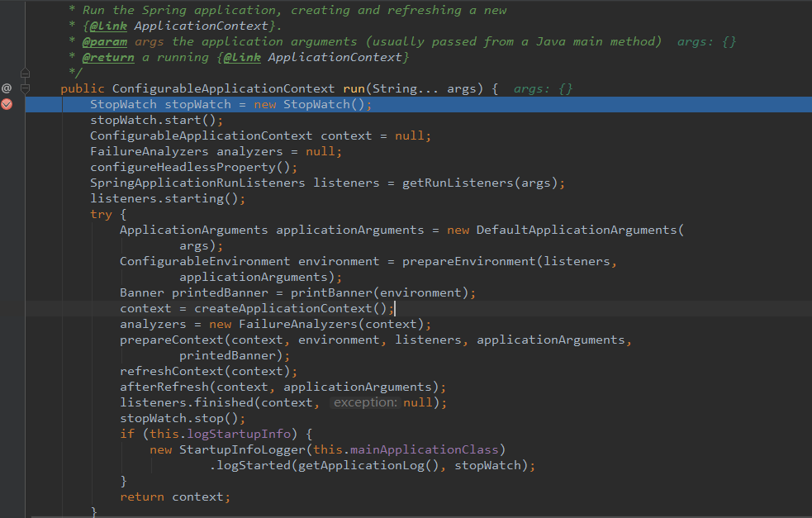The height and width of the screenshot is (518, 812).
Task: Click 'new FailureAnalyzers(context)' constructor call
Action: [x=316, y=324]
